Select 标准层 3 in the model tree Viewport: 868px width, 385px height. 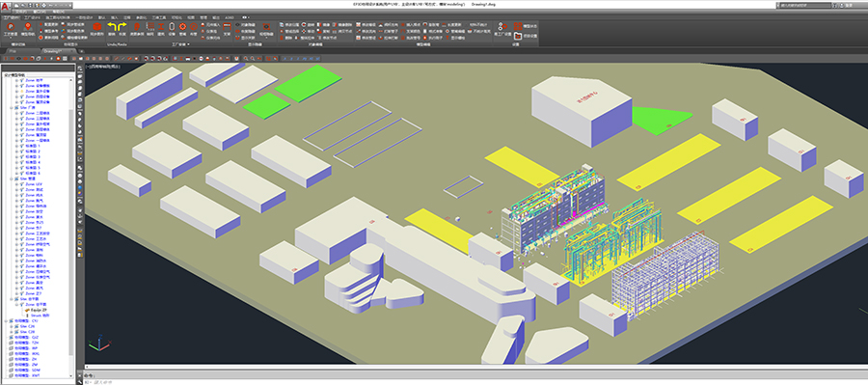point(33,156)
